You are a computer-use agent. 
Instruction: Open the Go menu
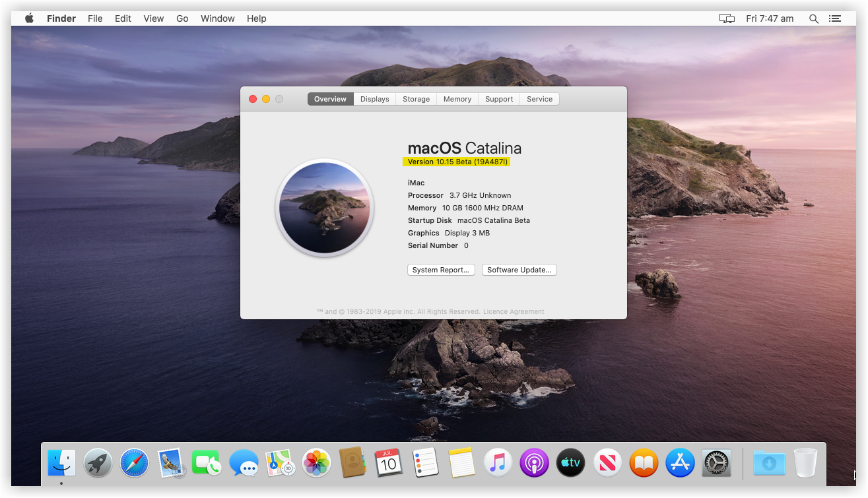(182, 18)
